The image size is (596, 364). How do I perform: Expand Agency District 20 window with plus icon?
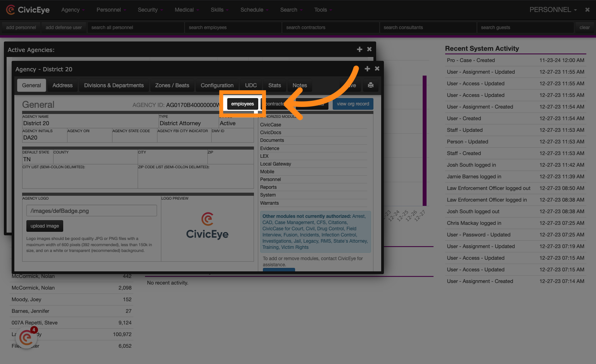(x=367, y=69)
